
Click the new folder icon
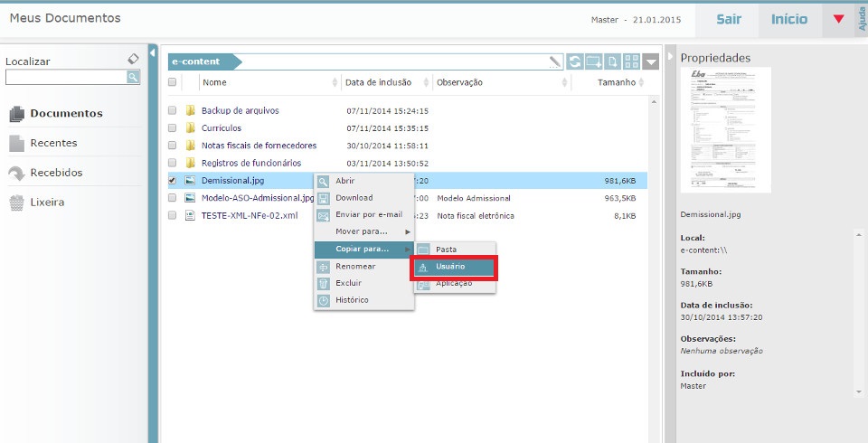point(594,61)
